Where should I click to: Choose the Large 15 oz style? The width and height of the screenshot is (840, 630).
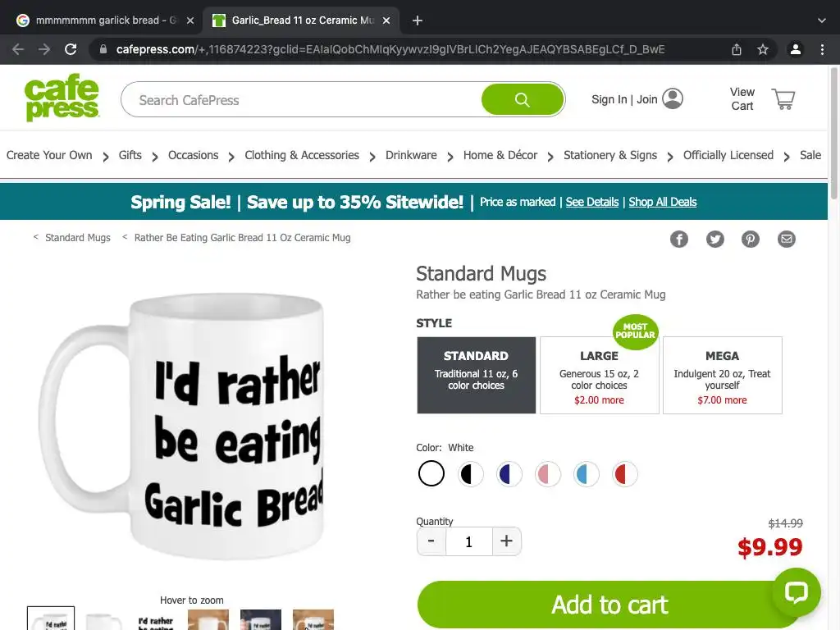coord(600,375)
